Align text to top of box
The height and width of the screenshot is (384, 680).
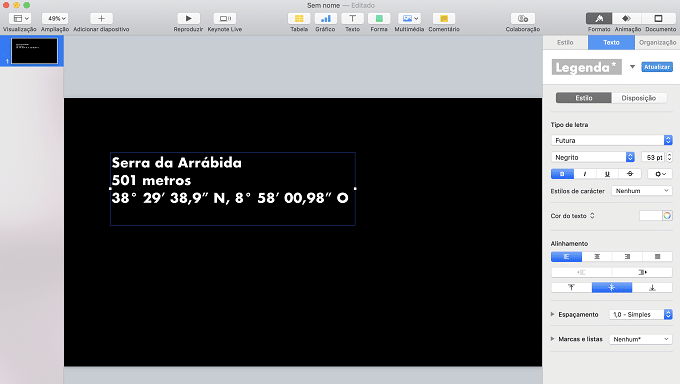pos(571,288)
